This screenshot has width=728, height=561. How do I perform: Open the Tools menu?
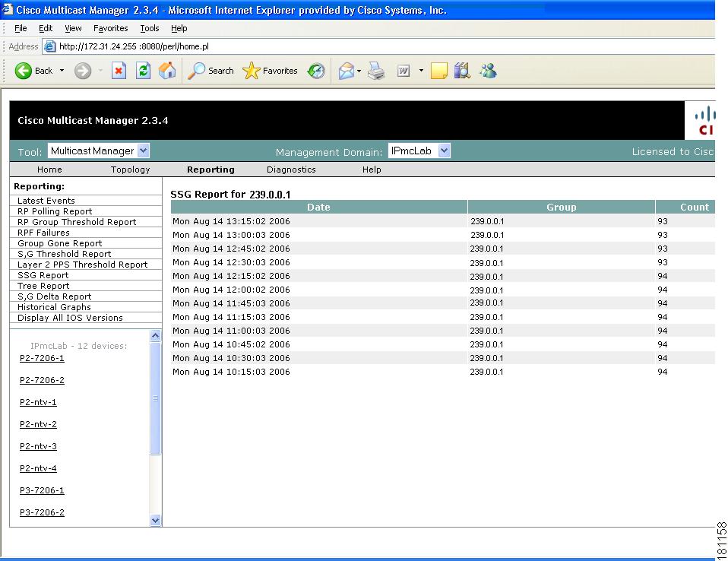(x=150, y=28)
